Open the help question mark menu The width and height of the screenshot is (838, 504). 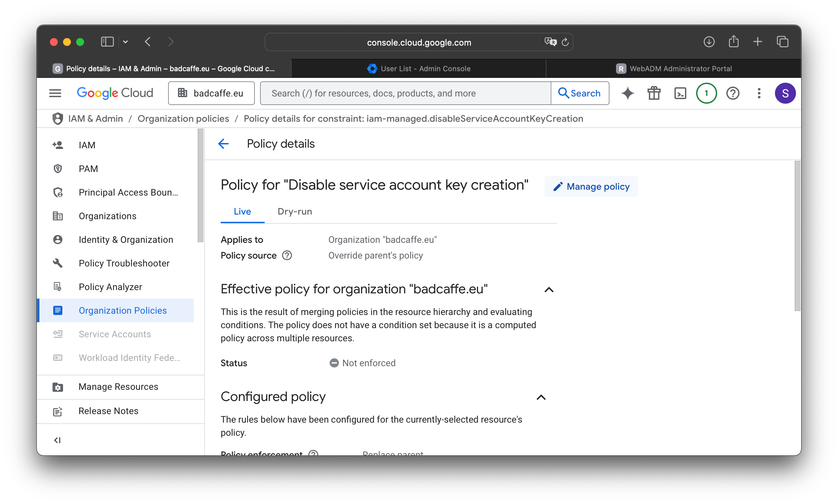[732, 93]
